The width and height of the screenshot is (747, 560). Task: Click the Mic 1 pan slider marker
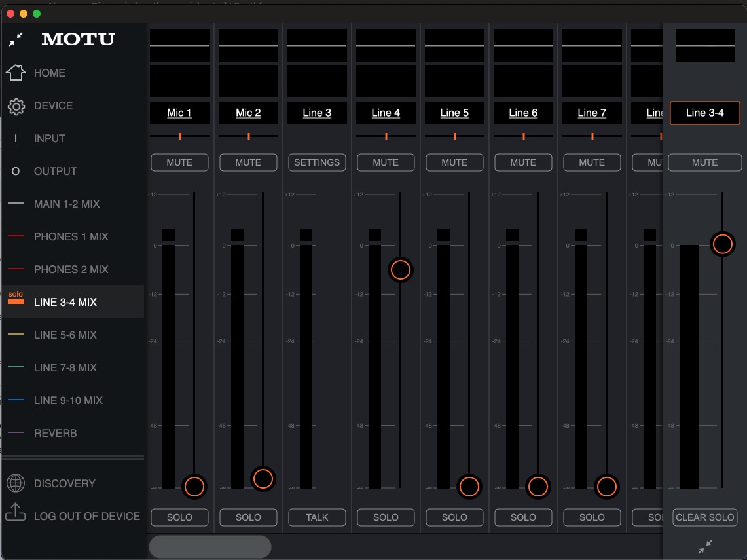tap(180, 136)
